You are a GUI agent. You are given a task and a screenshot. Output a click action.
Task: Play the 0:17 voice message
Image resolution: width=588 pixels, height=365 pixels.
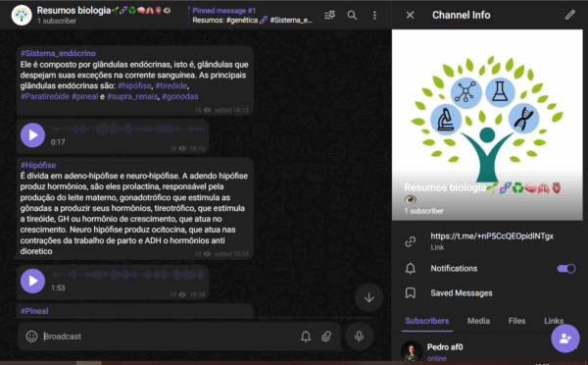(32, 135)
